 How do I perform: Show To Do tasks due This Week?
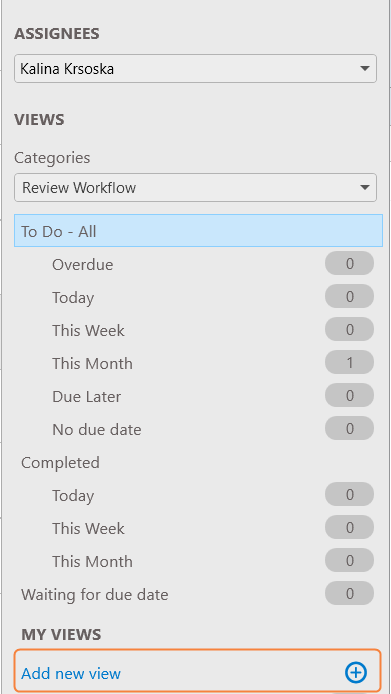(x=88, y=331)
